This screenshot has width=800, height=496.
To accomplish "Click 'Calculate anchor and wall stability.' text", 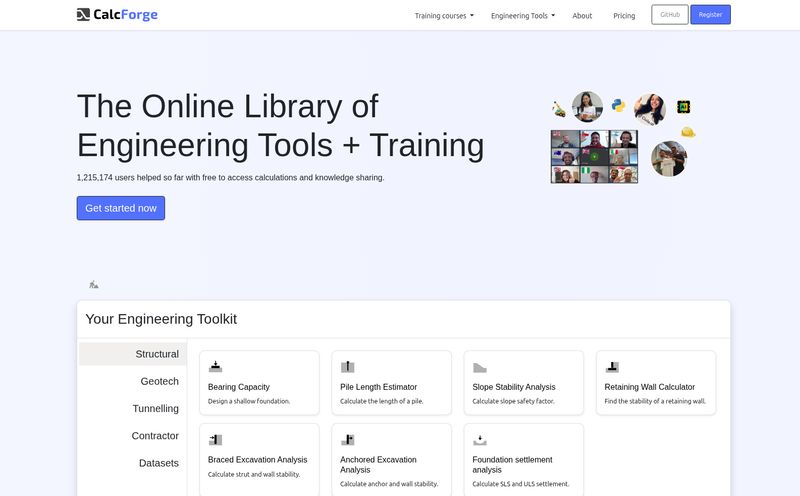I will click(389, 484).
